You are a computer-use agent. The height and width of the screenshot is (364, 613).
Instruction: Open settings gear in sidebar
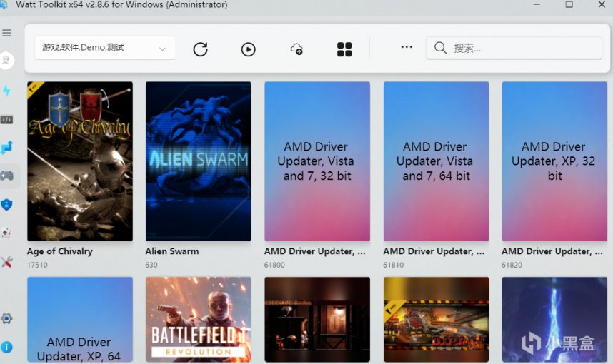(x=6, y=318)
